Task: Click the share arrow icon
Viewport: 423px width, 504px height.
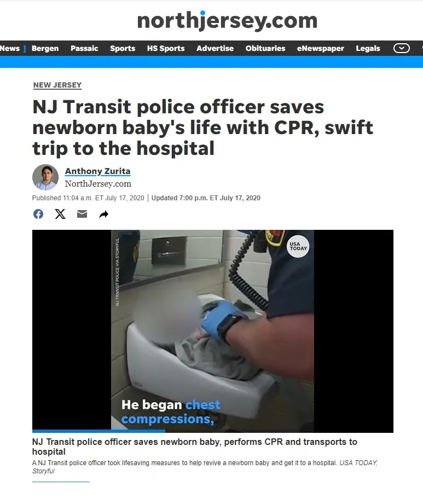Action: [x=104, y=214]
